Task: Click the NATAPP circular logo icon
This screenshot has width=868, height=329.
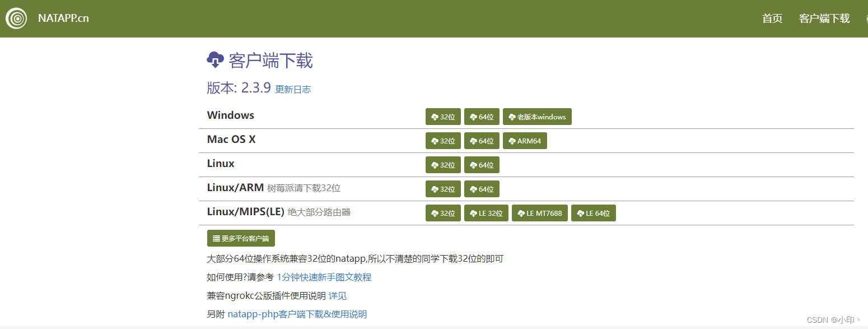Action: coord(16,18)
